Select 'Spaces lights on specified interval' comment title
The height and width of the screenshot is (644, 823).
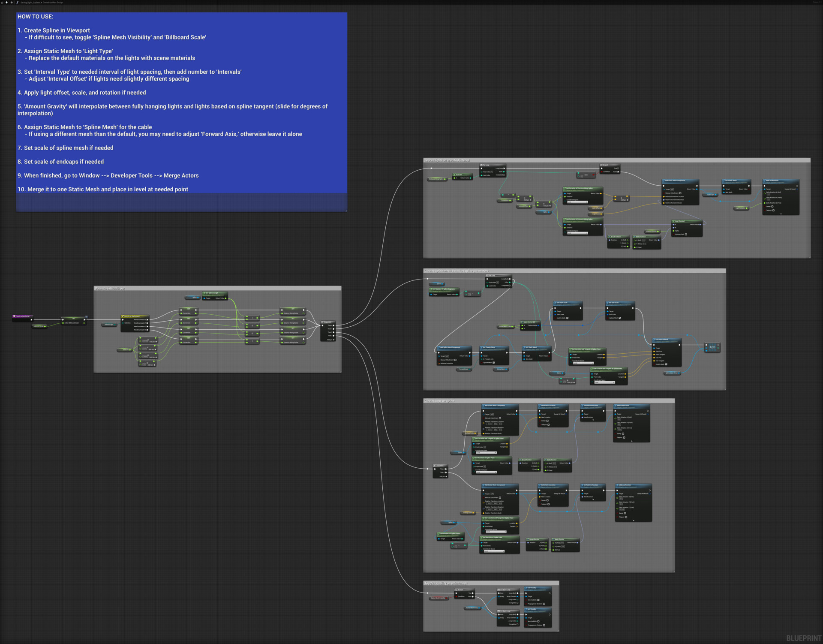(447, 160)
